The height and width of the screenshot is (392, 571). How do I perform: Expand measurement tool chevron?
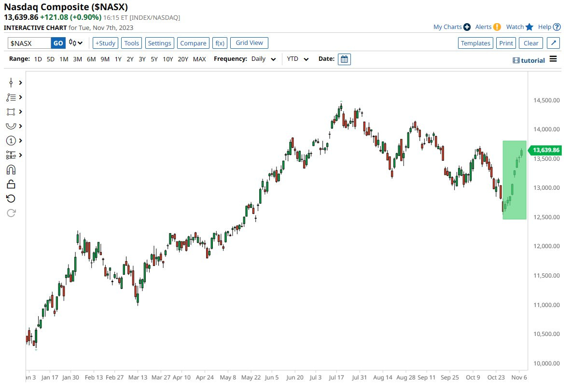21,155
